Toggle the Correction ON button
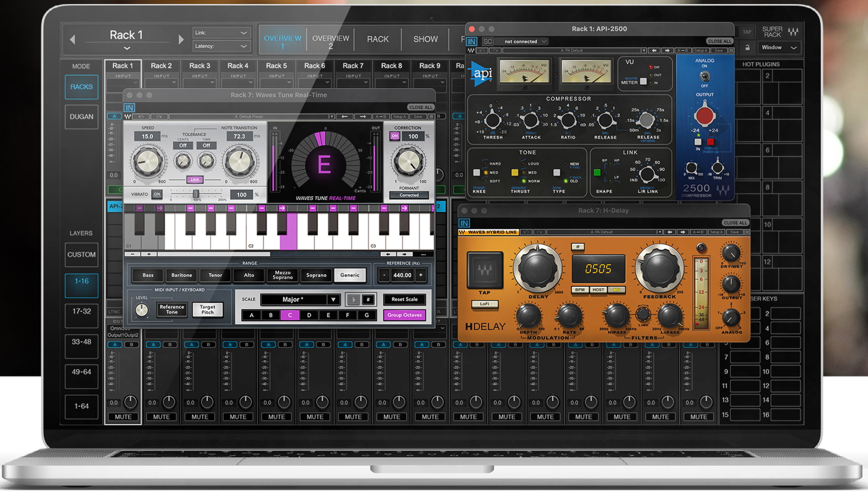 click(x=394, y=136)
